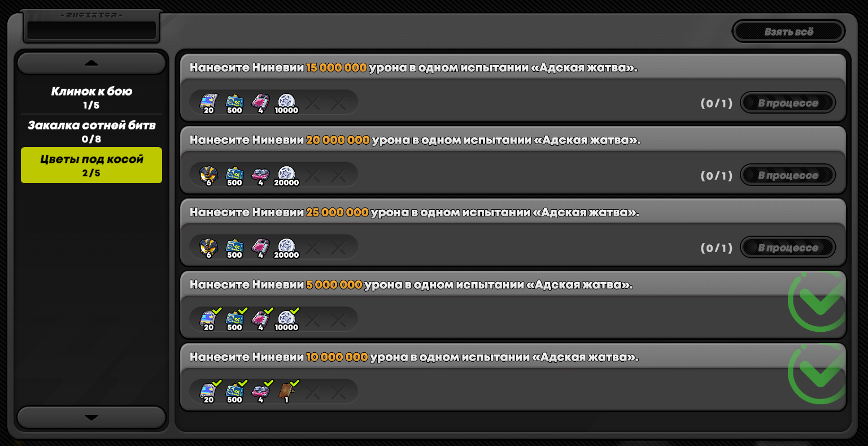Click the dark title field at the top left
The width and height of the screenshot is (868, 446).
click(x=91, y=31)
